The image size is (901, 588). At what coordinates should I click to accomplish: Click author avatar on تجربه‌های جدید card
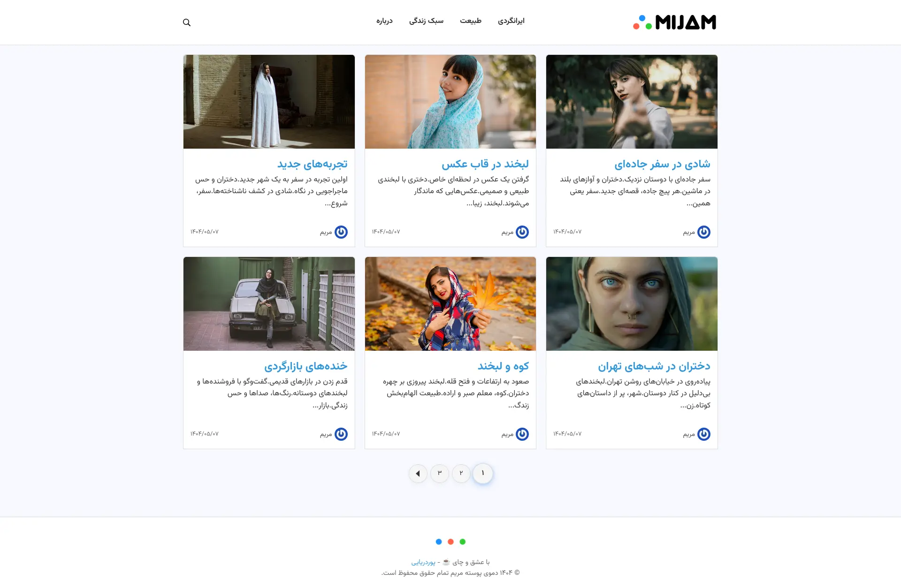(341, 232)
